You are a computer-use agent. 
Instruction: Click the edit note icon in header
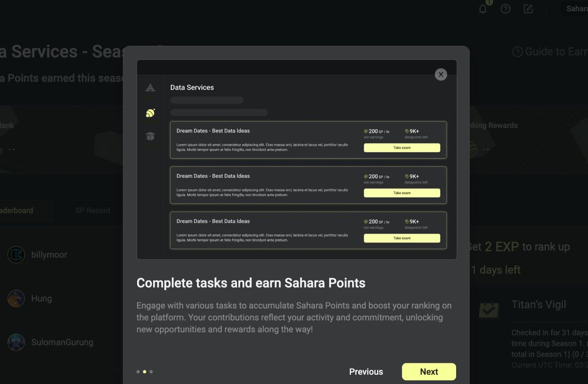528,9
